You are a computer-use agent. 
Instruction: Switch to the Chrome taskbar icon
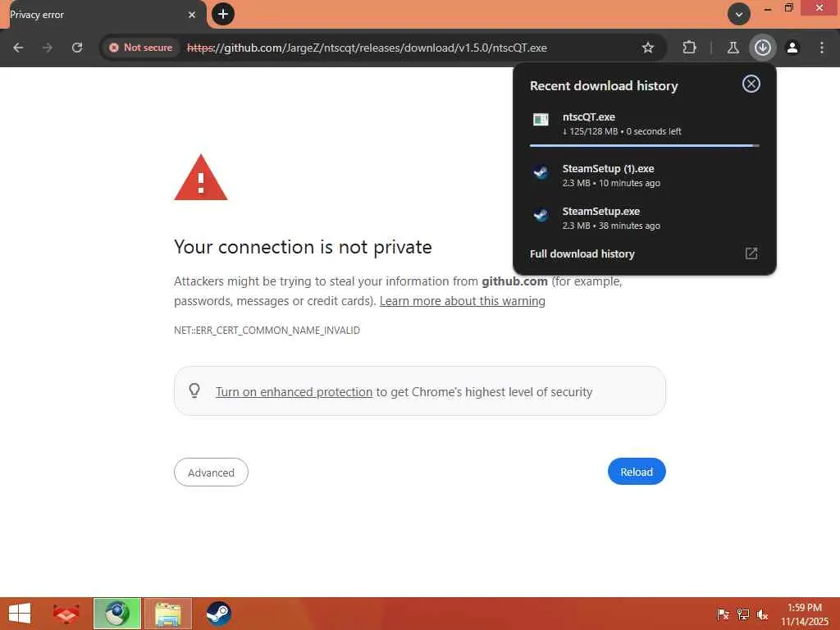click(x=116, y=614)
